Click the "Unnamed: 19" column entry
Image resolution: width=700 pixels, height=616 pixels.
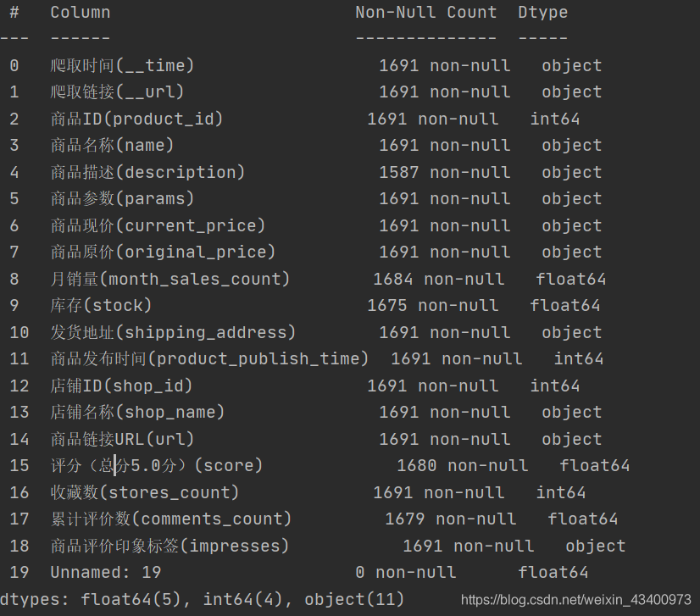105,574
